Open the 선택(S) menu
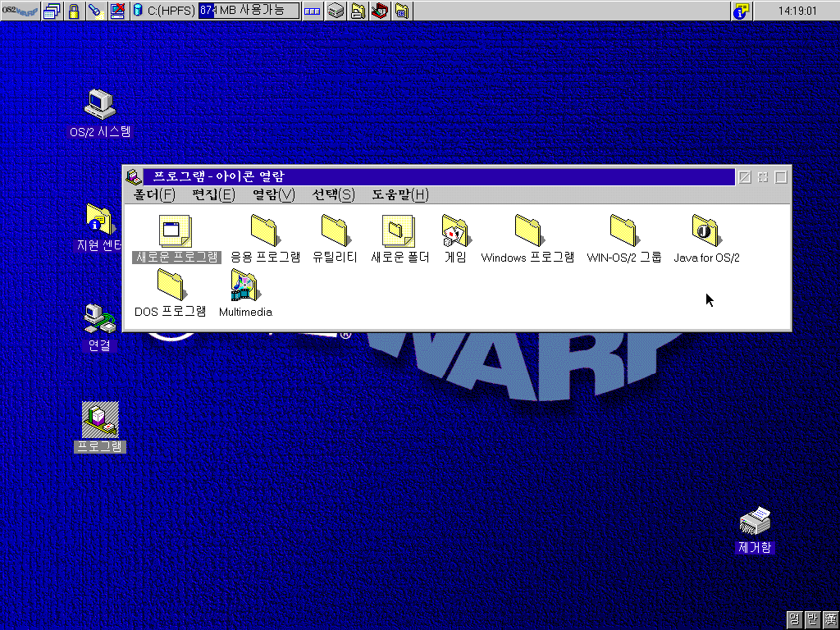The image size is (840, 630). 333,194
